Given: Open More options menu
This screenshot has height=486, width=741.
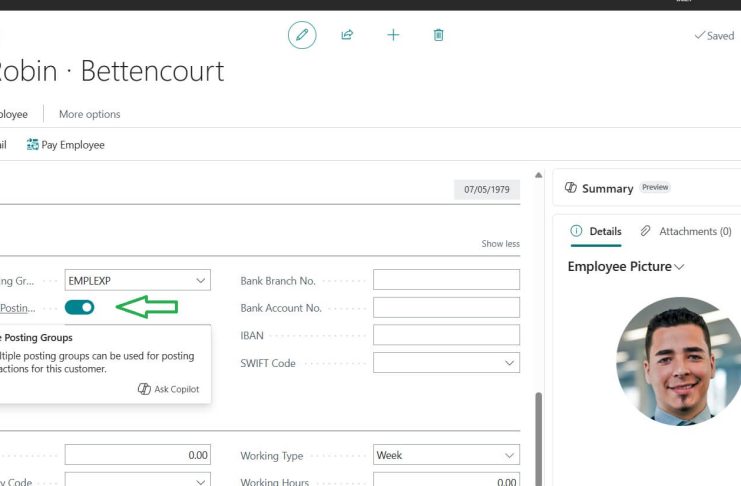Looking at the screenshot, I should pos(89,114).
